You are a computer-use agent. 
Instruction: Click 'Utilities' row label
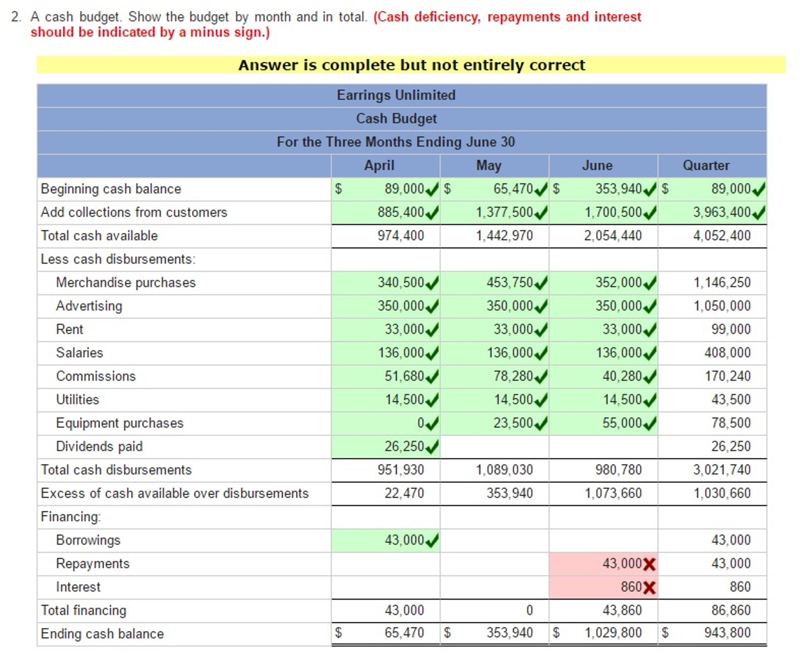pyautogui.click(x=78, y=400)
